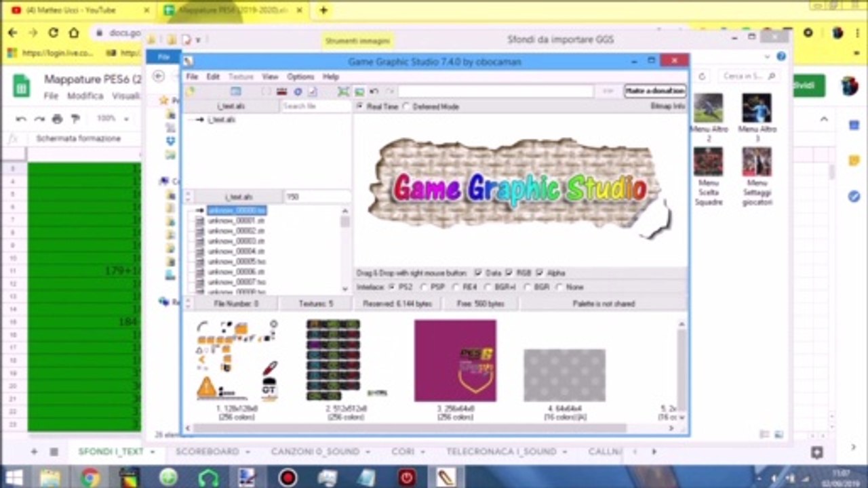Click the Chrome home icon
This screenshot has width=868, height=488.
pos(74,33)
